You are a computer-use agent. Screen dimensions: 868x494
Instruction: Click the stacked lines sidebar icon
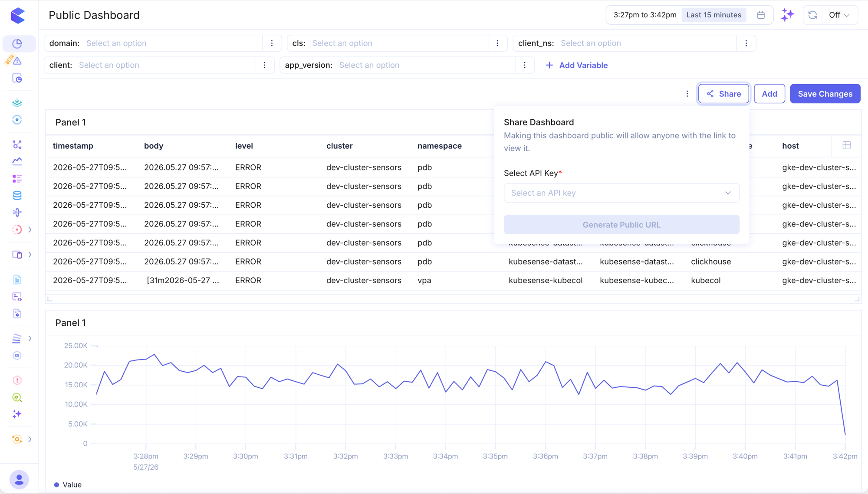pyautogui.click(x=17, y=338)
